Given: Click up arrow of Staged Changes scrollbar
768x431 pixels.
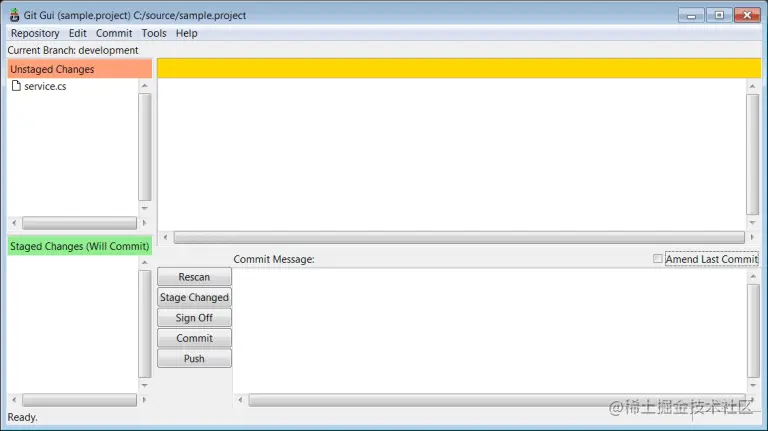Looking at the screenshot, I should click(x=145, y=263).
